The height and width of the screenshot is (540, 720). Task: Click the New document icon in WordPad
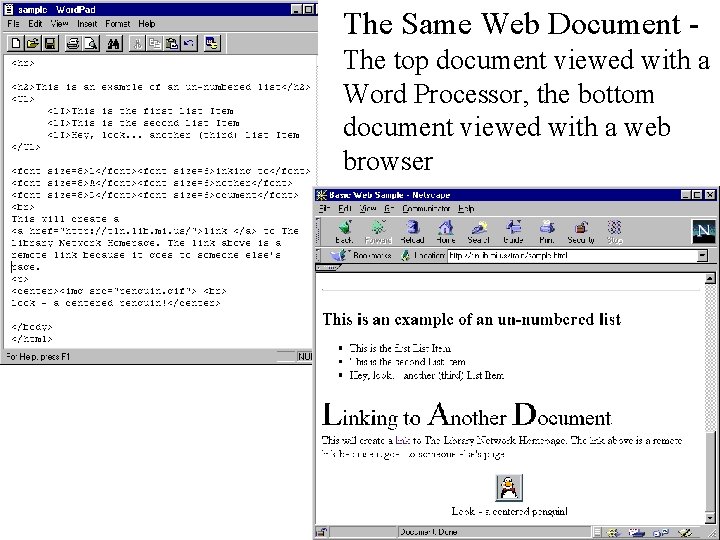tap(16, 44)
